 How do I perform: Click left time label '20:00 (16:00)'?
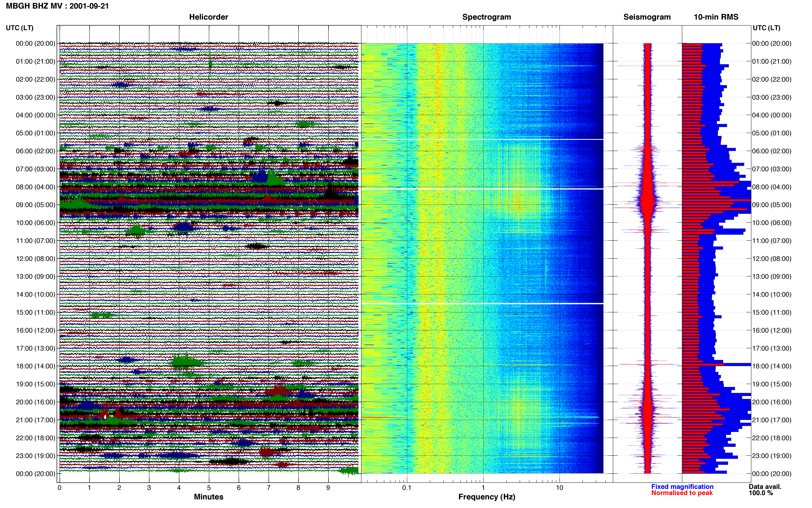pos(36,402)
